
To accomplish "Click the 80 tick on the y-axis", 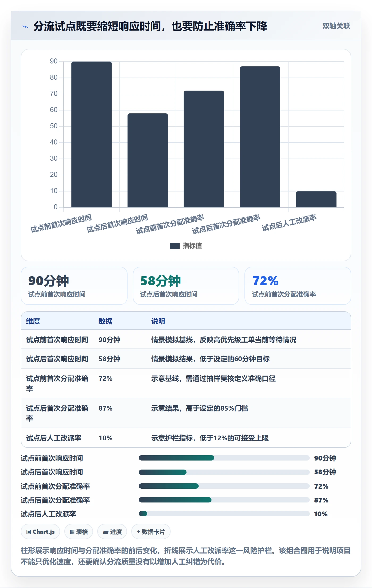I will (x=54, y=77).
